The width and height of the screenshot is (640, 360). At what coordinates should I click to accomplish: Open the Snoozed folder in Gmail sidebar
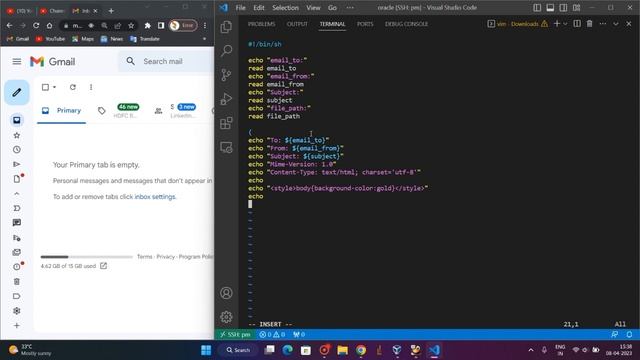17,150
